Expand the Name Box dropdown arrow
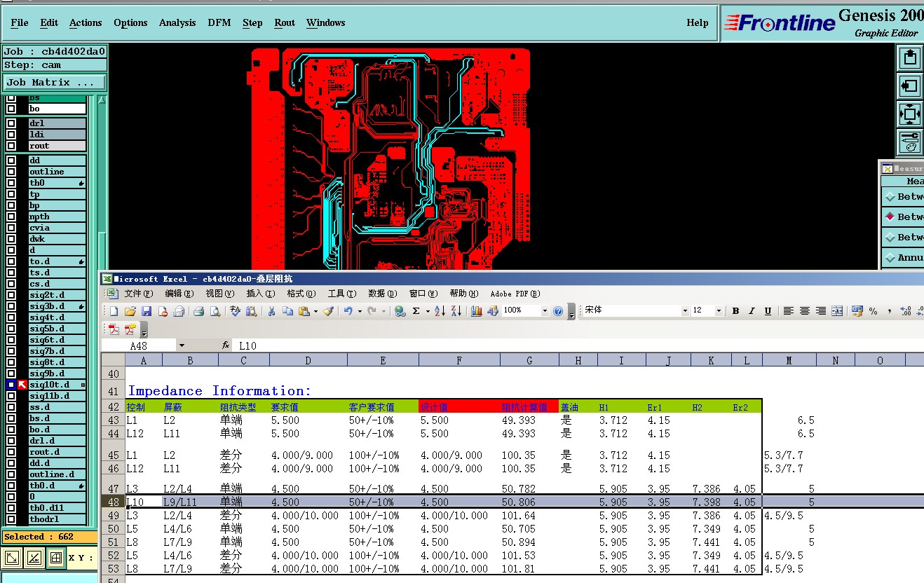924x583 pixels. pyautogui.click(x=182, y=345)
